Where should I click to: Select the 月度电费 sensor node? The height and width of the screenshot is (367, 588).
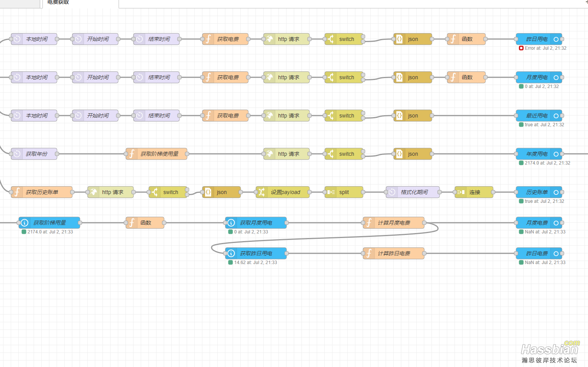[539, 223]
